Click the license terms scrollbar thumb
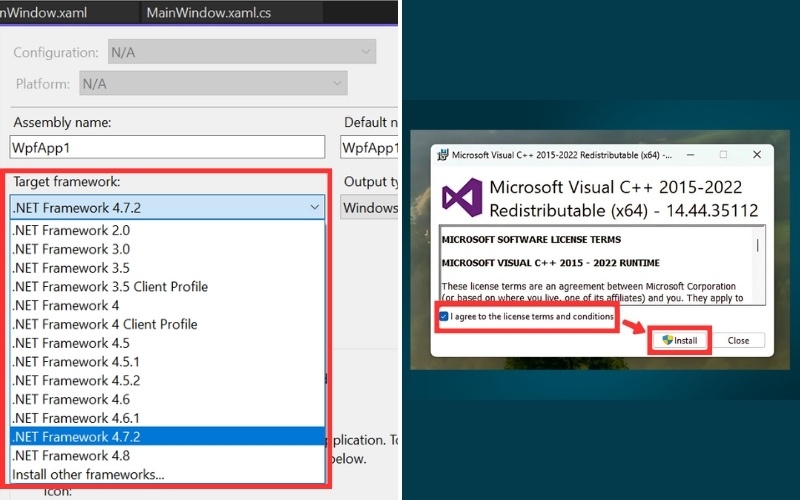 (x=758, y=245)
